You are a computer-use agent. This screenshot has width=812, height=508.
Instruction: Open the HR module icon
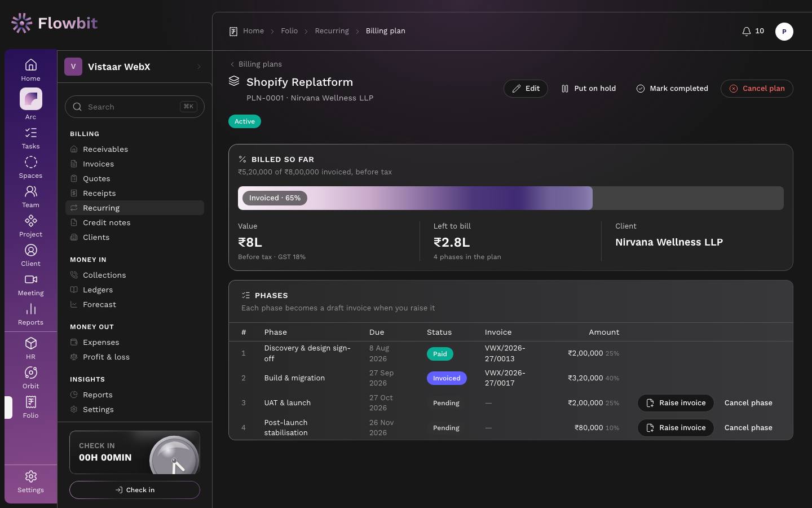tap(30, 349)
